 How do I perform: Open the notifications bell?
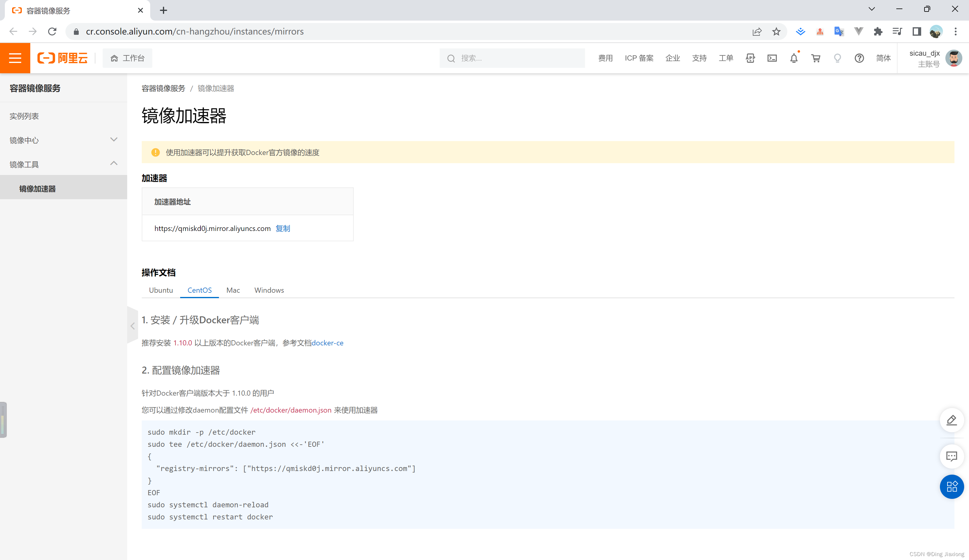(x=794, y=58)
